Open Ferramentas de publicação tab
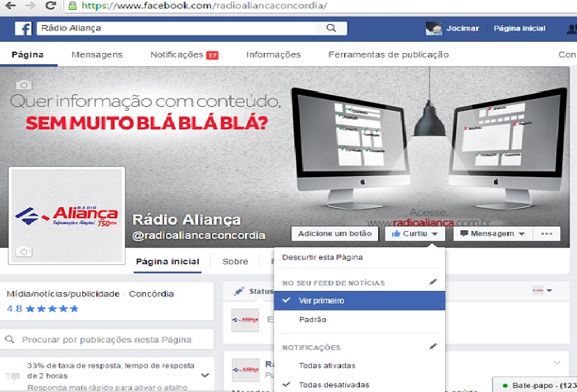The image size is (577, 392). [388, 55]
